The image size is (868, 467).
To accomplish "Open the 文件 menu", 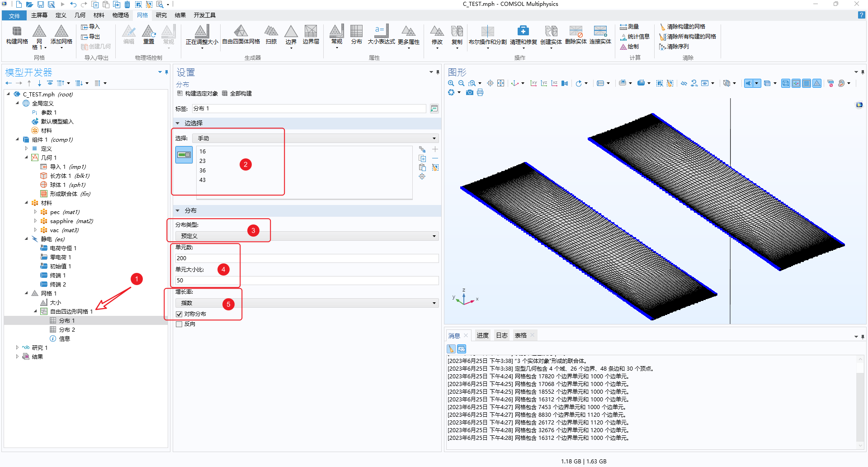I will (x=14, y=16).
